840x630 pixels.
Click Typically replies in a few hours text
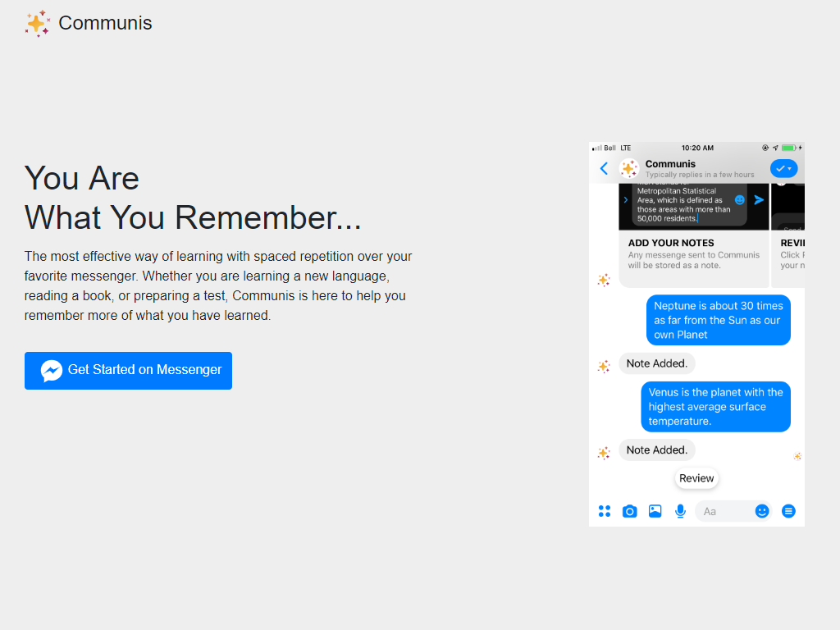(x=700, y=175)
